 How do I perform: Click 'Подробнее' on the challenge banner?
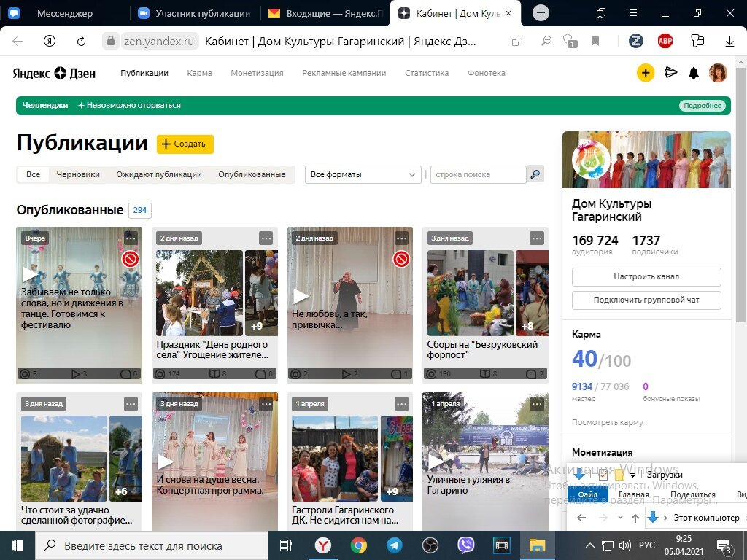tap(703, 105)
